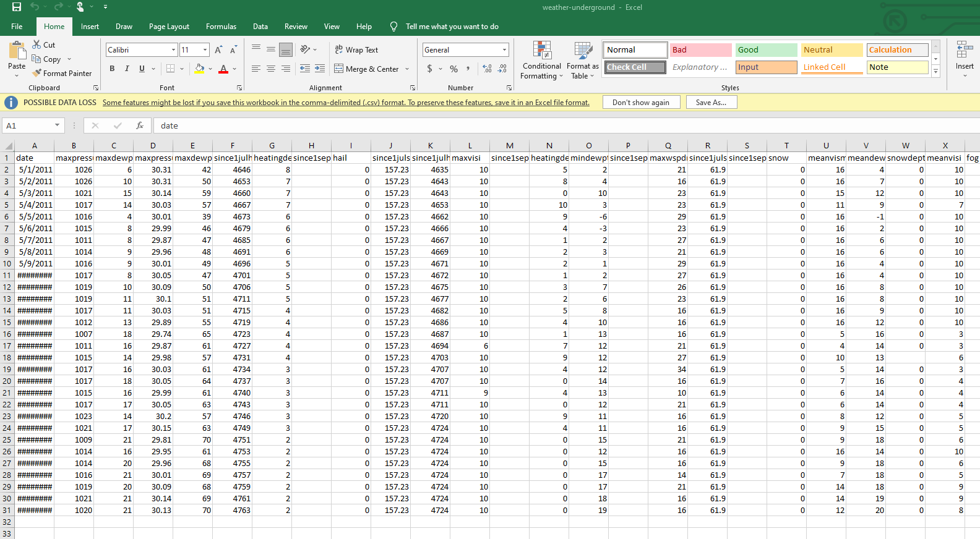Click the Save icon in the title bar
This screenshot has height=539, width=980.
coord(17,7)
